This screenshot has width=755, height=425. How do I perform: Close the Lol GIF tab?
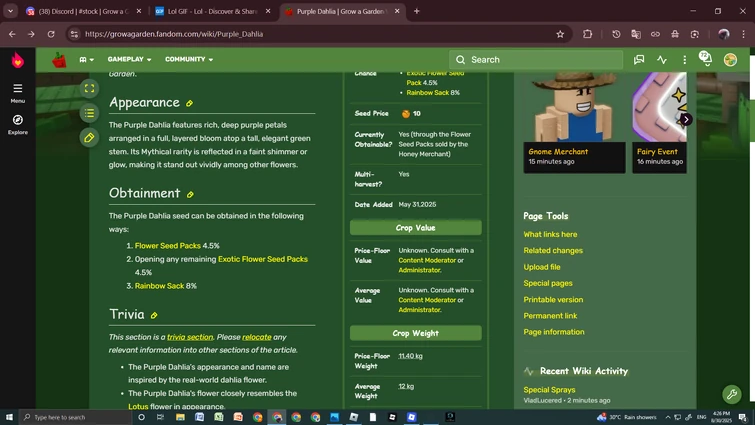(268, 11)
